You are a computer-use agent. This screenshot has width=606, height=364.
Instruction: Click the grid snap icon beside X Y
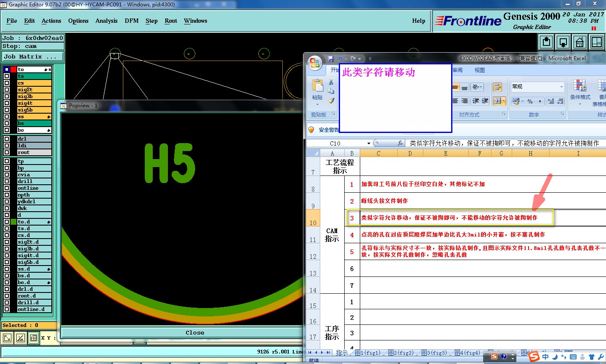tap(34, 337)
